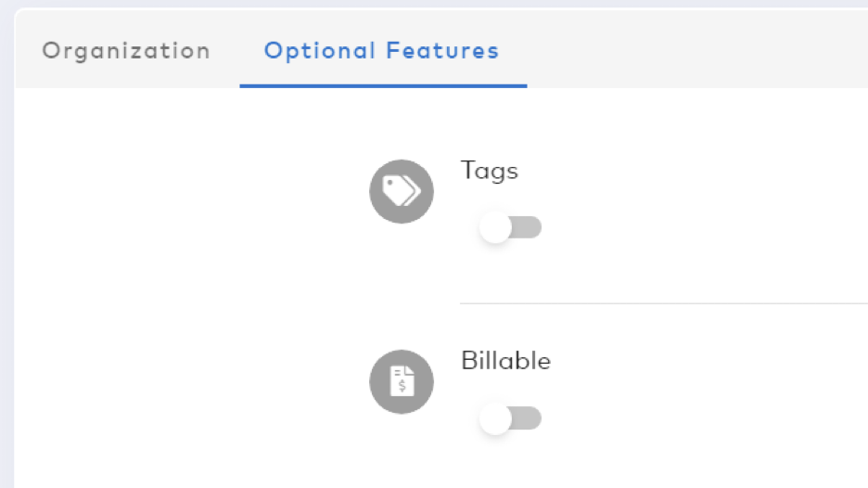Switch to the Organization tab
This screenshot has width=868, height=488.
click(x=127, y=51)
